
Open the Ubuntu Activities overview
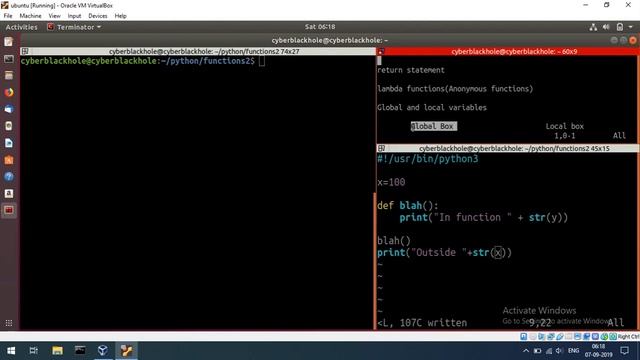[21, 27]
